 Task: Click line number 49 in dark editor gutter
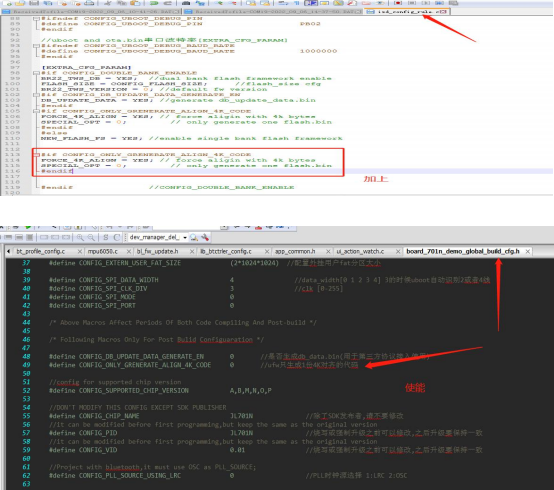click(26, 365)
